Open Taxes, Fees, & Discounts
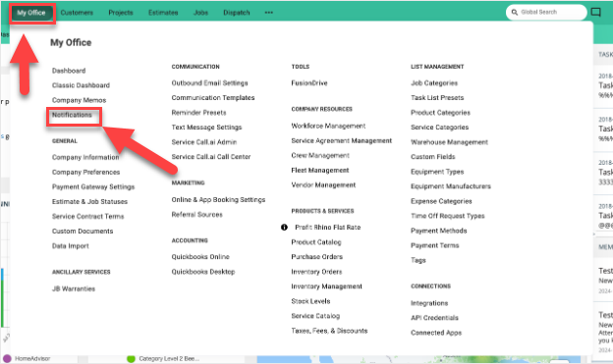The height and width of the screenshot is (364, 613). pyautogui.click(x=329, y=331)
